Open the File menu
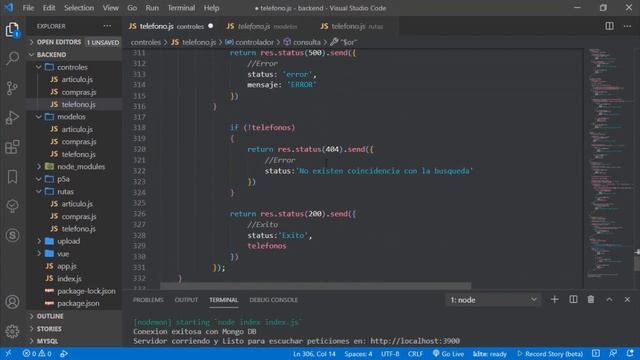 click(28, 8)
